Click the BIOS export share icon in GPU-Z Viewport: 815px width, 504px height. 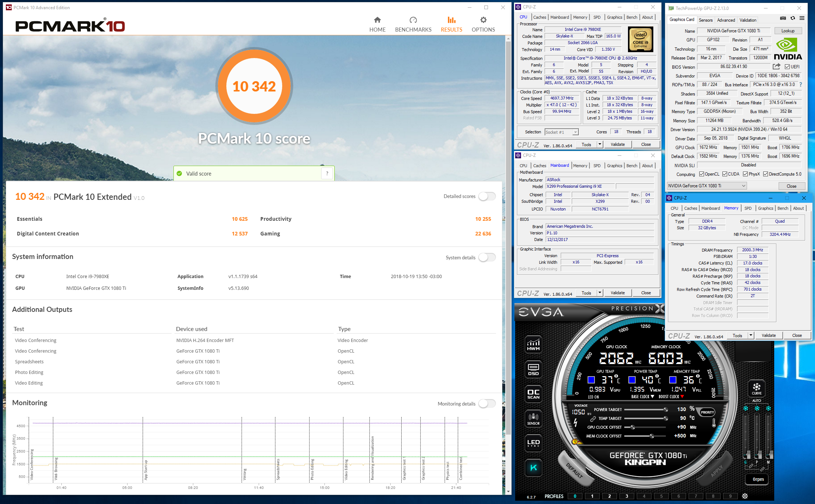tap(776, 66)
